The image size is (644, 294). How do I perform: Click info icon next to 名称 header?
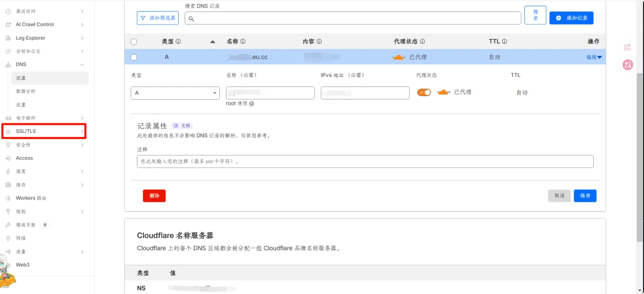(x=243, y=42)
